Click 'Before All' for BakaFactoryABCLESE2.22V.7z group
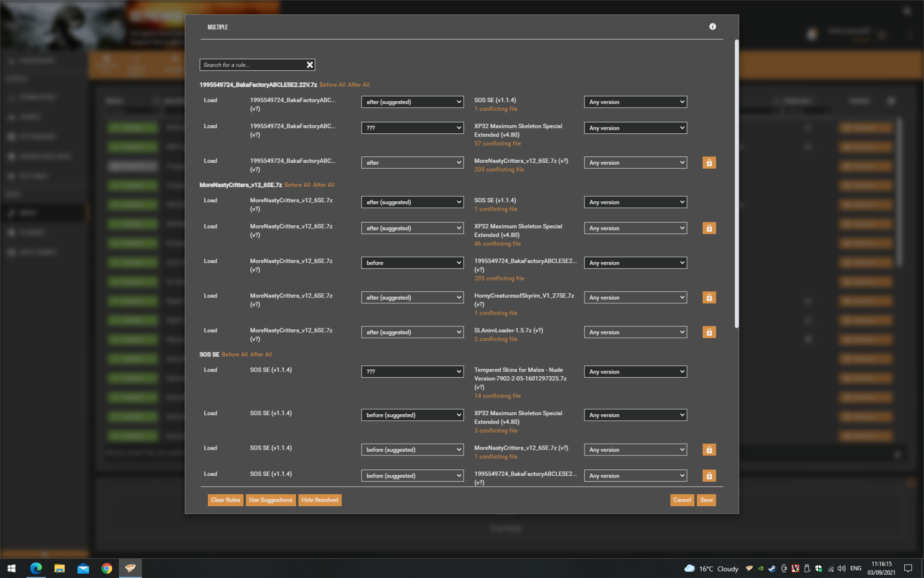Image resolution: width=924 pixels, height=578 pixels. click(x=332, y=85)
